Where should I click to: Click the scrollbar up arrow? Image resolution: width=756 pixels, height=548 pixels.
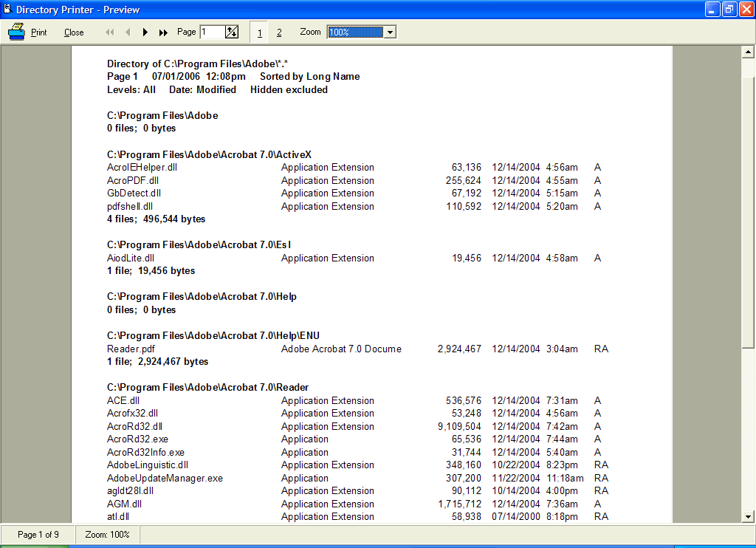pos(748,52)
